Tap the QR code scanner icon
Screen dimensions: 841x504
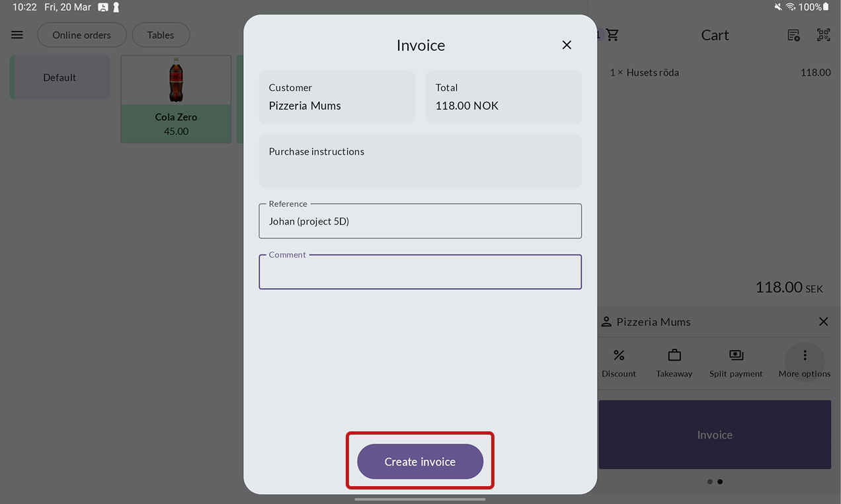coord(823,35)
